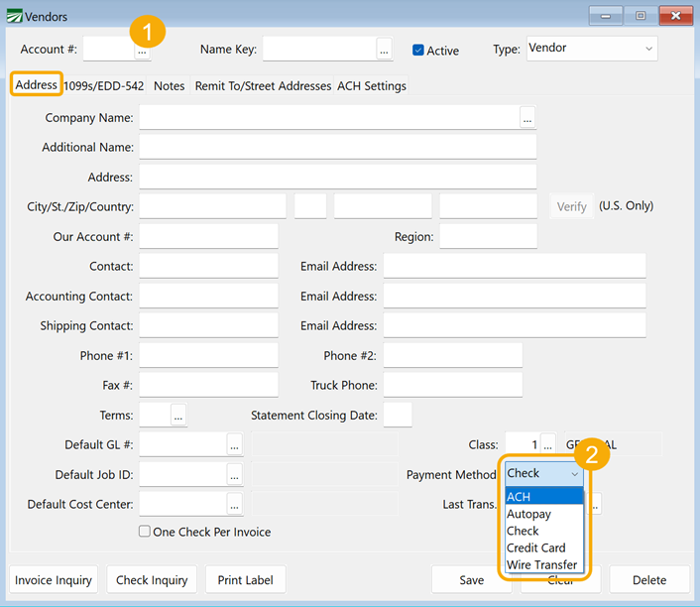Open the Class lookup ellipsis button
The image size is (700, 607).
pos(547,445)
